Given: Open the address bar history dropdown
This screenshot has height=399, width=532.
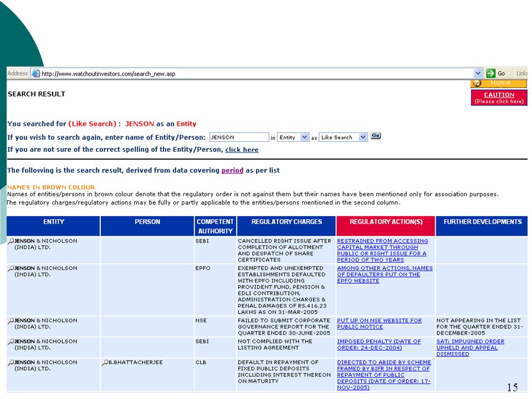Looking at the screenshot, I should (x=478, y=73).
